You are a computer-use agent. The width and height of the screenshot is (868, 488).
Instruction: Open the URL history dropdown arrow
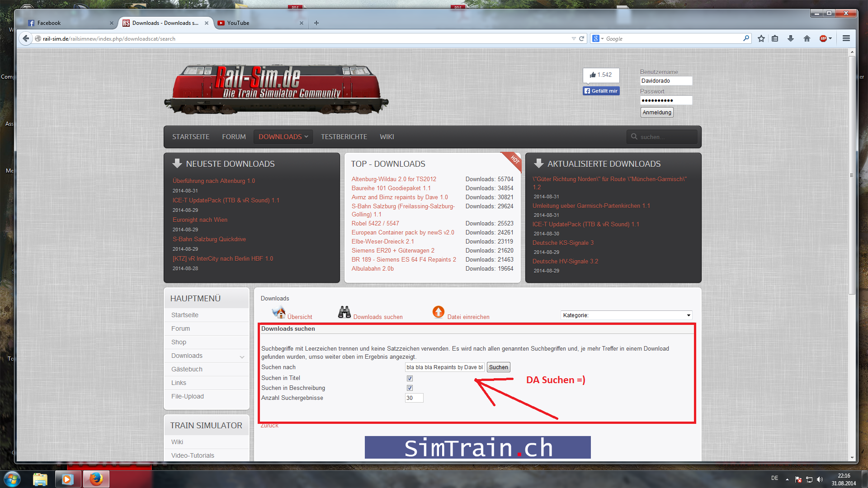point(574,38)
